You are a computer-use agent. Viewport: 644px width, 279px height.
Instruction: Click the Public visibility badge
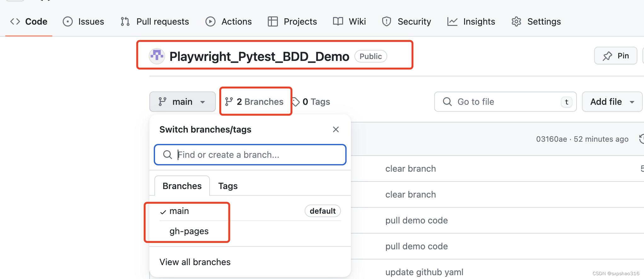coord(371,56)
